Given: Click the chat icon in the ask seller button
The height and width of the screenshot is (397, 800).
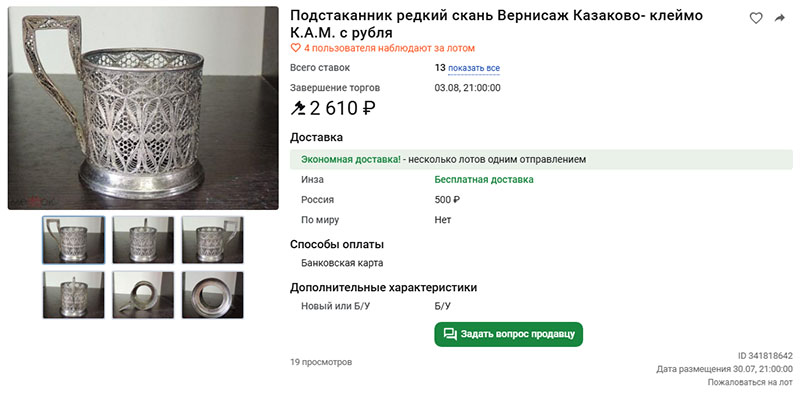Looking at the screenshot, I should (x=450, y=334).
